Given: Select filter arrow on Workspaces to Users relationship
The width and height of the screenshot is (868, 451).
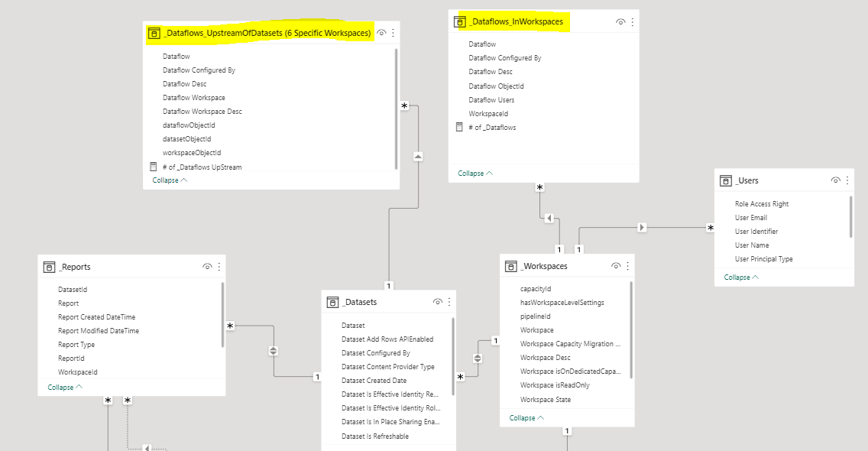Looking at the screenshot, I should pyautogui.click(x=642, y=227).
